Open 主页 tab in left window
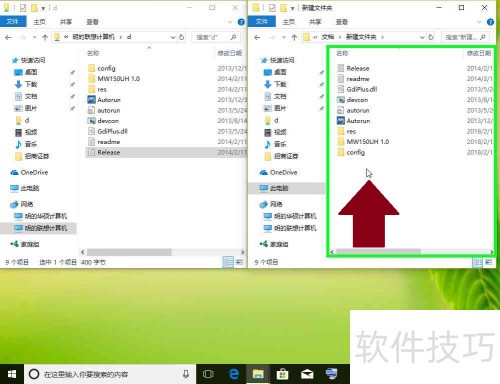This screenshot has height=384, width=500. coord(39,22)
